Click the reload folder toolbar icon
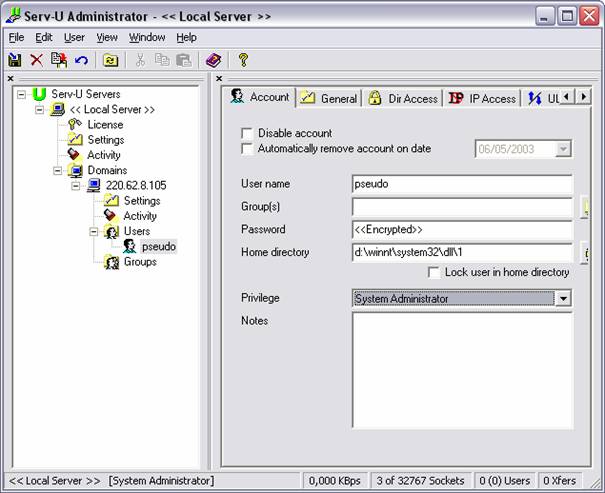Viewport: 605px width, 493px height. coord(110,60)
